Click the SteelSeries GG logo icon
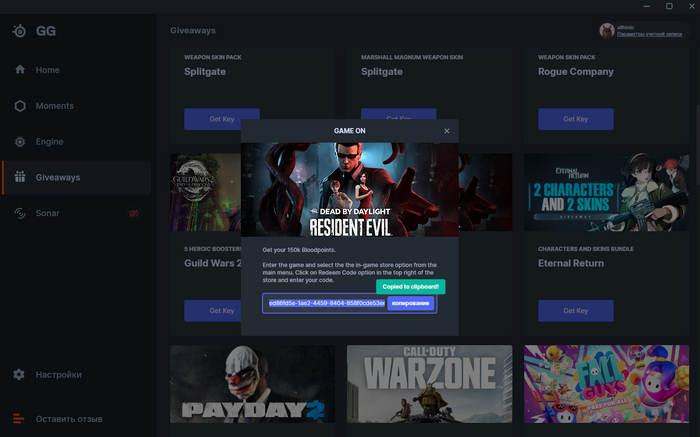This screenshot has height=437, width=700. tap(19, 31)
